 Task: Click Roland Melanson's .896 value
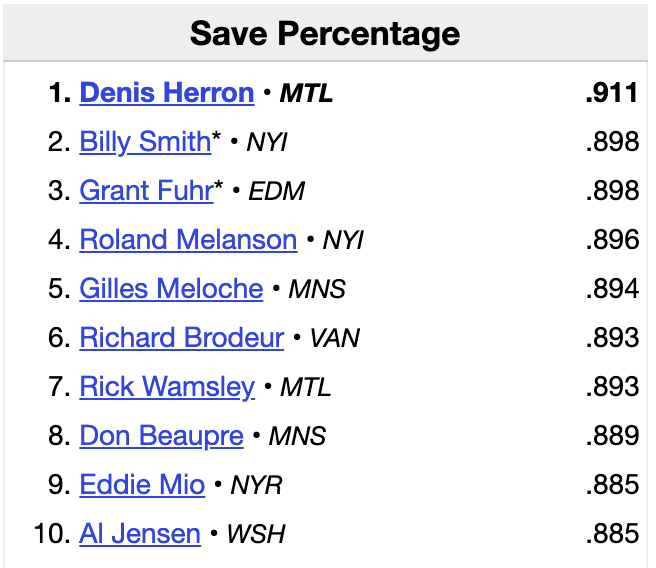point(612,240)
